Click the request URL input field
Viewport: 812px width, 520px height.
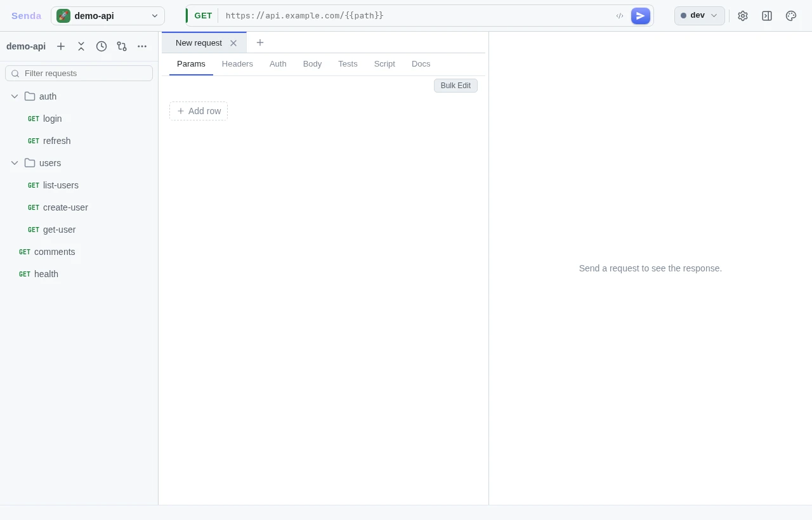(416, 16)
